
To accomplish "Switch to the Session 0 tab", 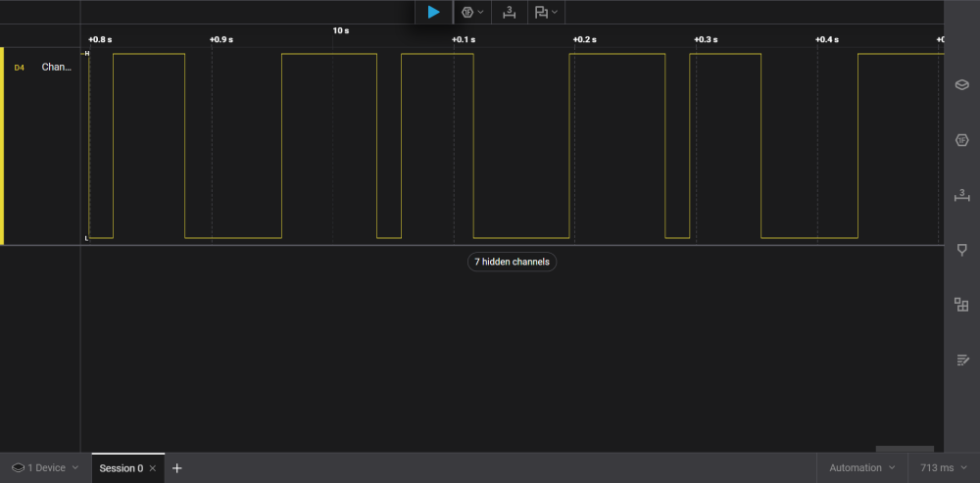I will 122,468.
